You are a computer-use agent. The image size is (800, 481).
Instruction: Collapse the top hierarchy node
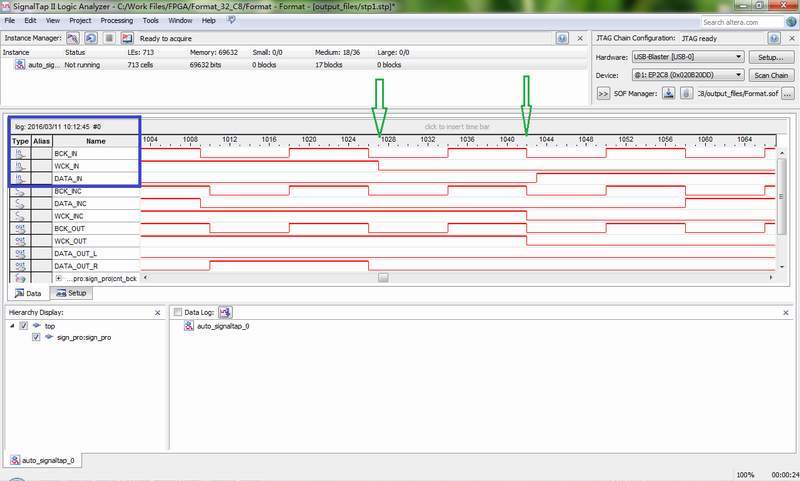12,325
